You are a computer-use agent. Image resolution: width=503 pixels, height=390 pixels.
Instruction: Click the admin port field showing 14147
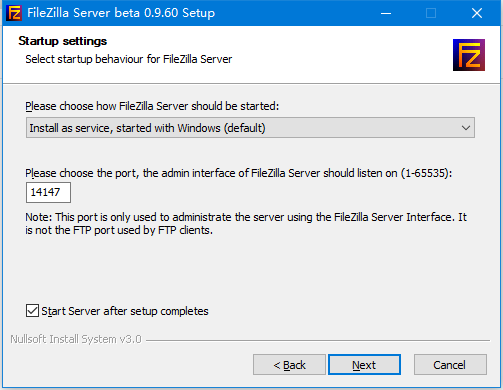pyautogui.click(x=48, y=192)
